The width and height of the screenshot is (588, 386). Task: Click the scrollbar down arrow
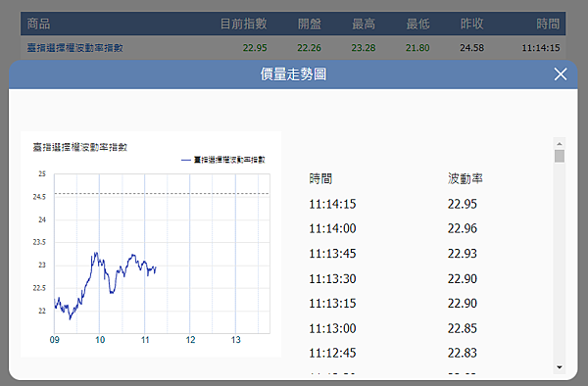pyautogui.click(x=560, y=367)
